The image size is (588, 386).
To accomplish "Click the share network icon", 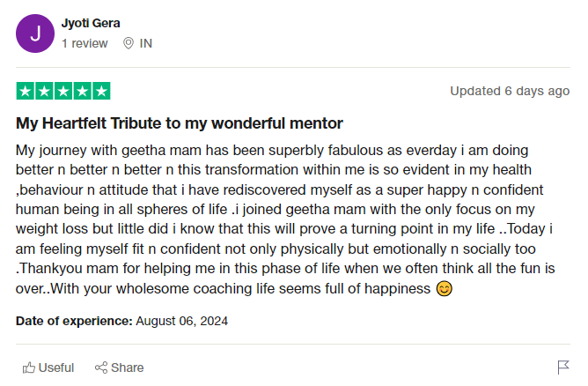I will (x=101, y=367).
